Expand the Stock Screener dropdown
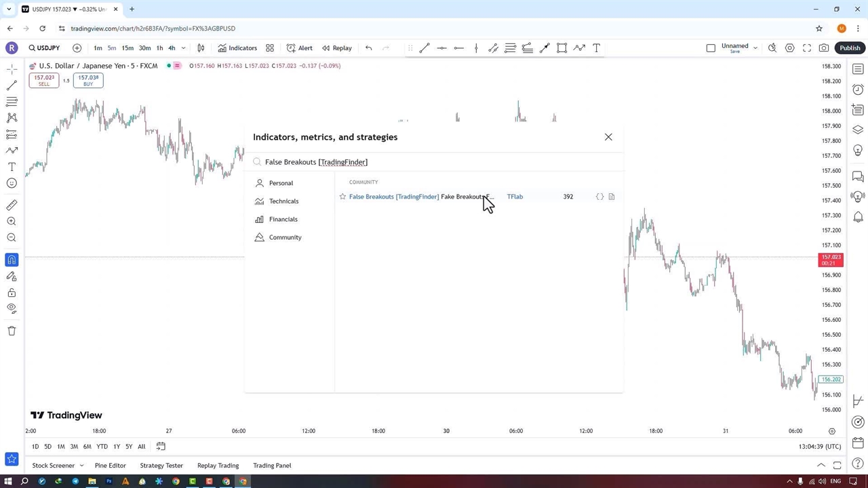Image resolution: width=868 pixels, height=488 pixels. [x=81, y=466]
